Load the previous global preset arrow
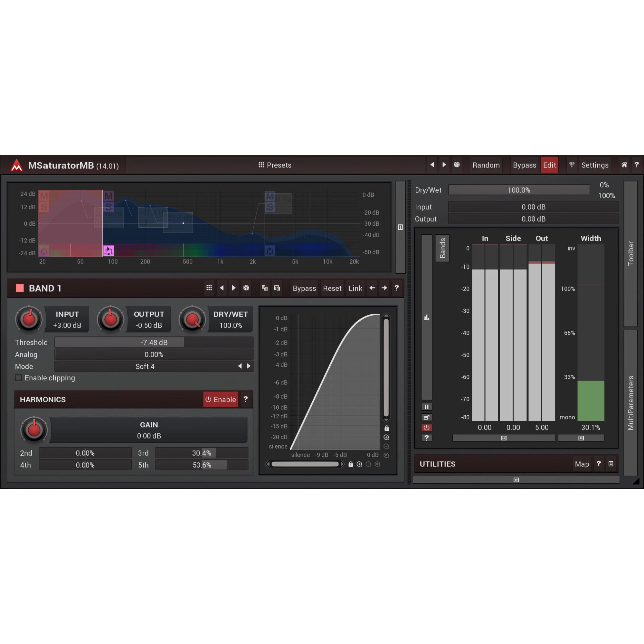The image size is (644, 644). click(432, 165)
